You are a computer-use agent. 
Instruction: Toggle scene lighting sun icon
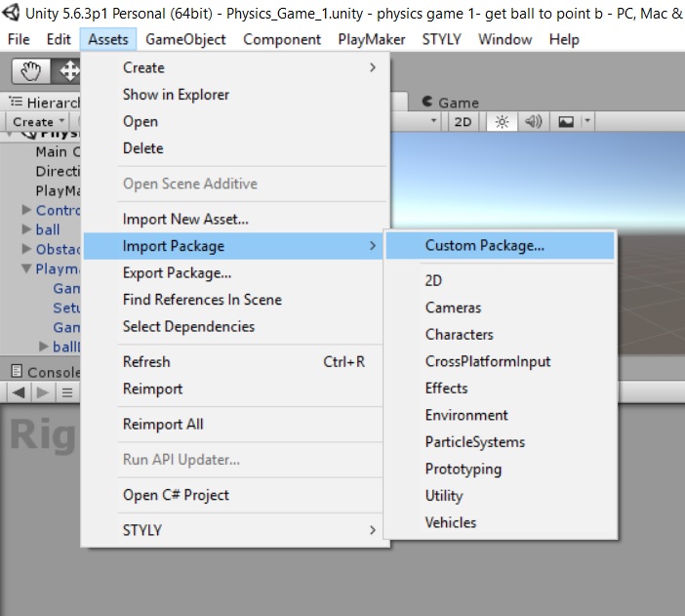502,121
